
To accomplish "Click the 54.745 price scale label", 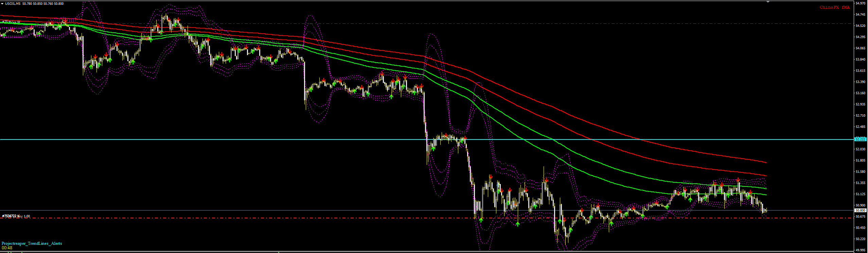I will [x=861, y=15].
